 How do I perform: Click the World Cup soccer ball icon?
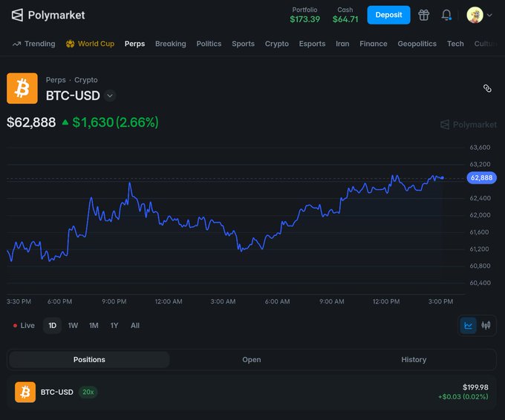(70, 44)
